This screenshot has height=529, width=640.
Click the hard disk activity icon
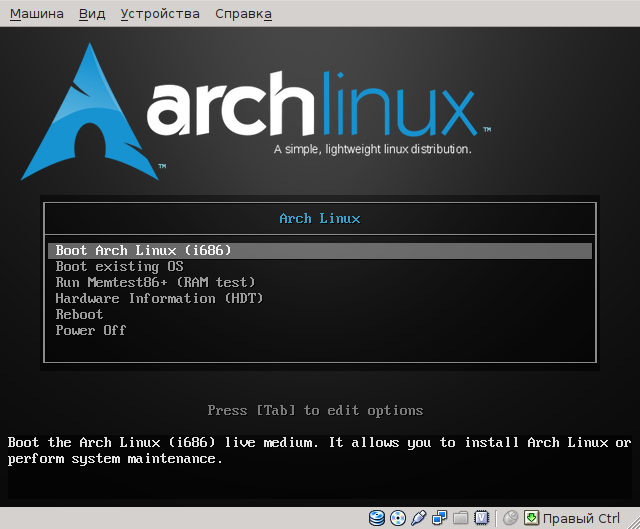[x=376, y=518]
